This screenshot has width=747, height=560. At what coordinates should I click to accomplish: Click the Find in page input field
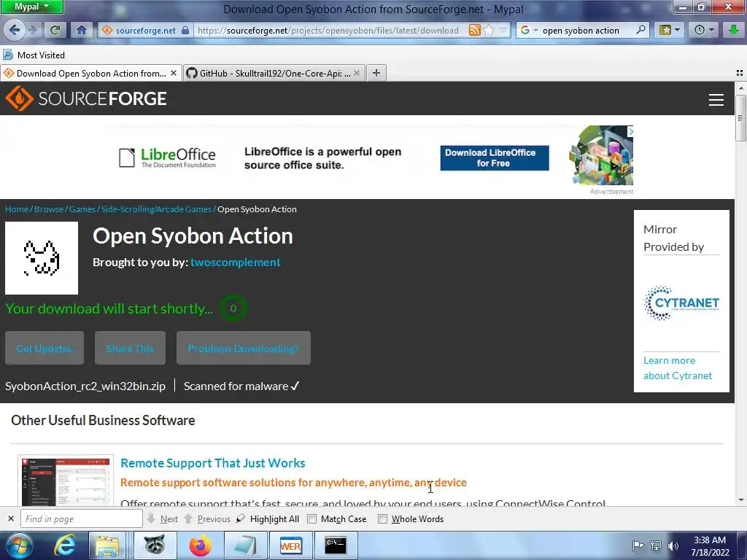pyautogui.click(x=82, y=518)
